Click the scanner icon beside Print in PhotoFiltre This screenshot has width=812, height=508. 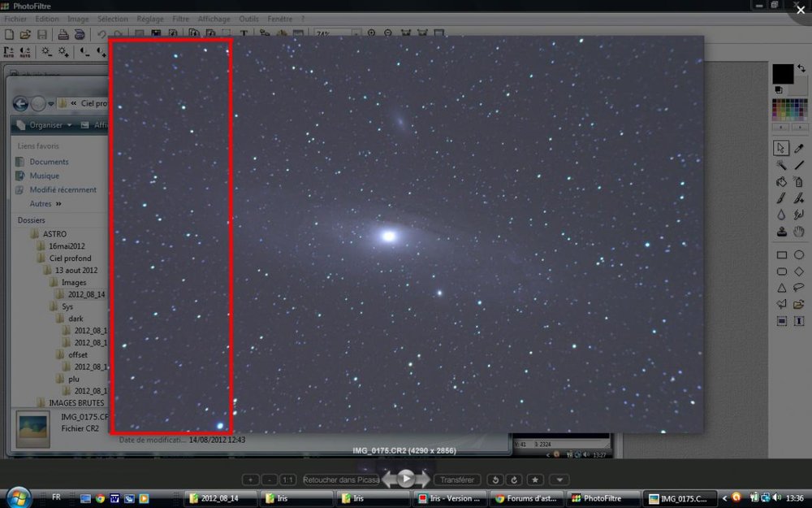coord(80,35)
